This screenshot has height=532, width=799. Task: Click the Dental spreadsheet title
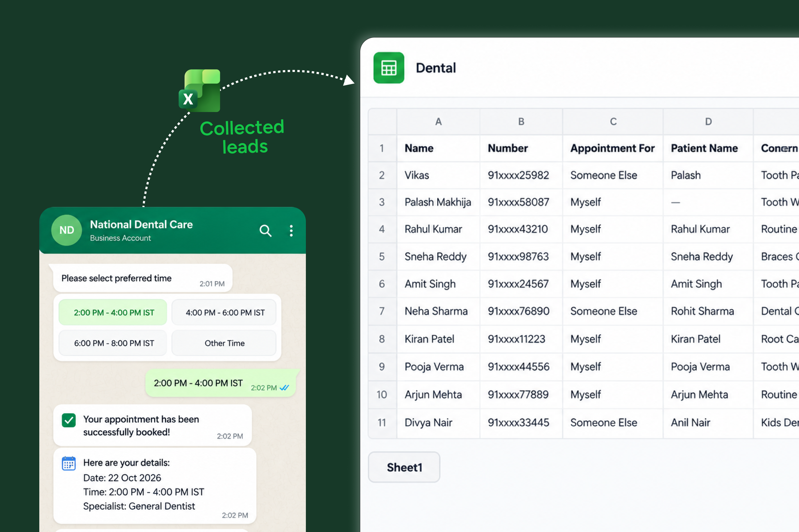(436, 68)
